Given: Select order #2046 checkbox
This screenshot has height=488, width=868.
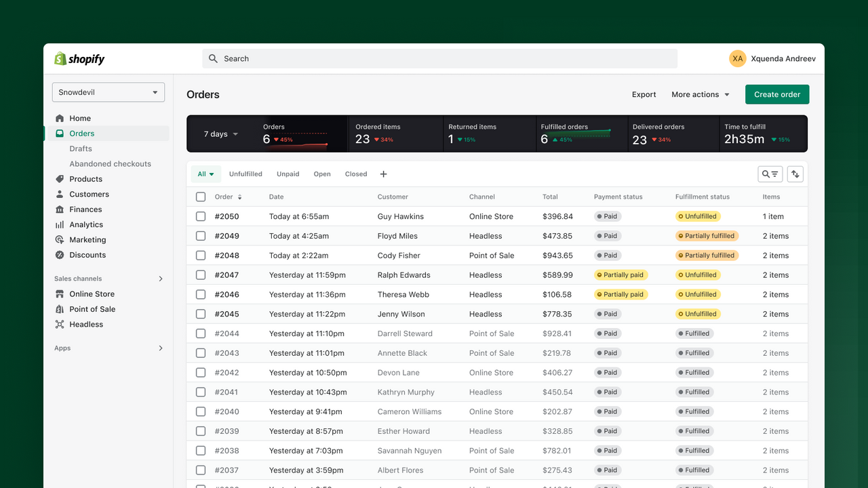Looking at the screenshot, I should click(201, 295).
